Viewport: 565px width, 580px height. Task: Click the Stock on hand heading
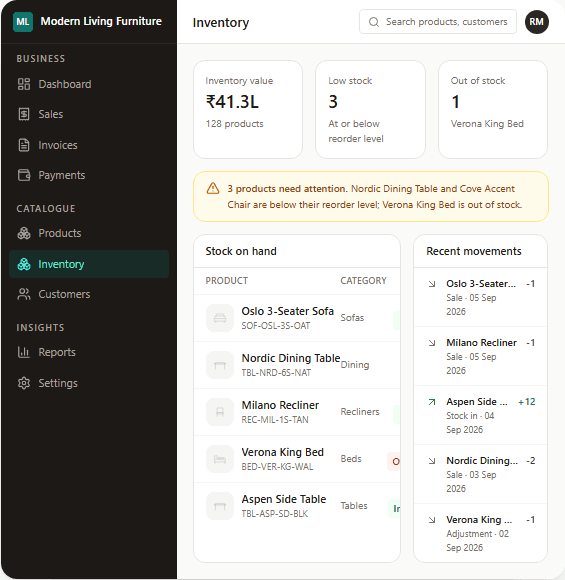coord(241,251)
